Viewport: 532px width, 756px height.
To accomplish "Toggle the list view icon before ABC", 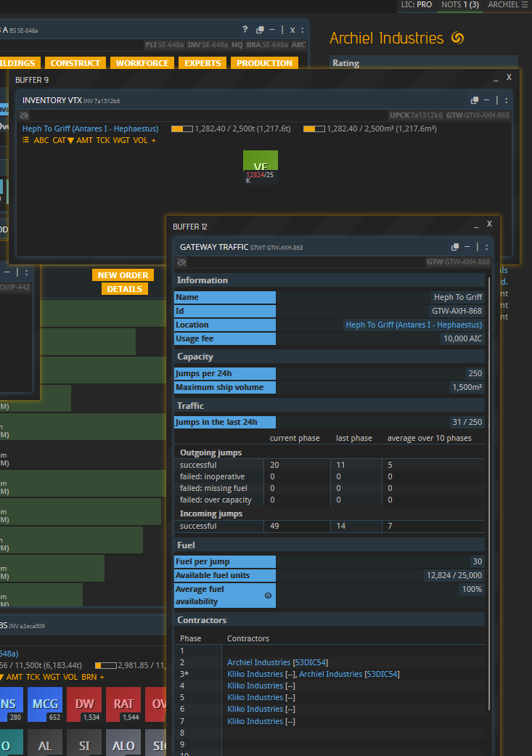I will [x=25, y=140].
